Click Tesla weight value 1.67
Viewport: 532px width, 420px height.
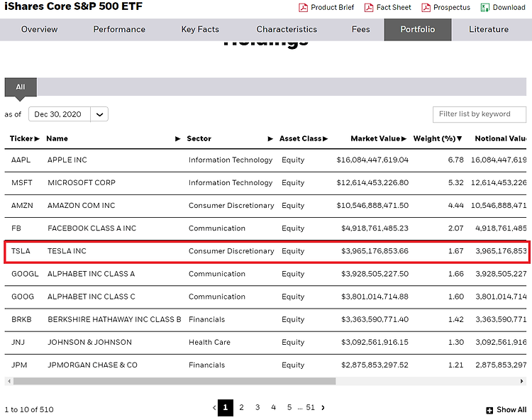[x=455, y=251]
